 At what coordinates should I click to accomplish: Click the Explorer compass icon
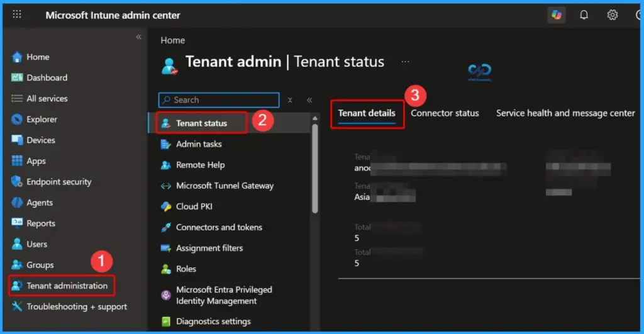[17, 120]
